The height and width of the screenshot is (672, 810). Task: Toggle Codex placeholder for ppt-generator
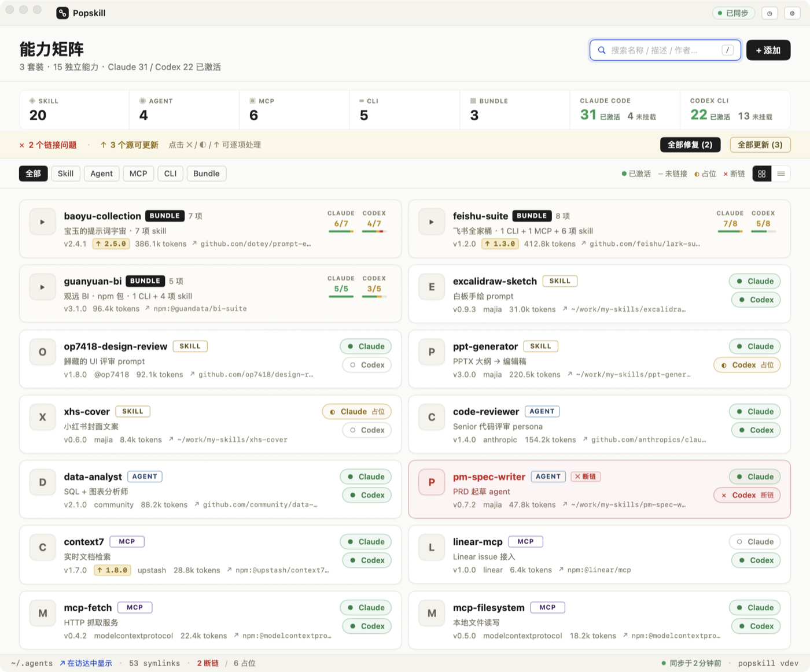click(x=747, y=365)
